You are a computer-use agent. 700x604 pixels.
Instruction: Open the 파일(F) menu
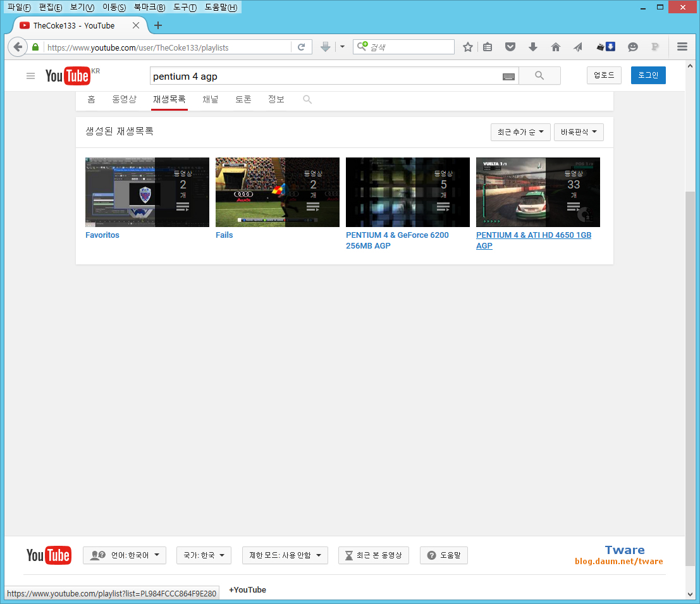pos(19,7)
